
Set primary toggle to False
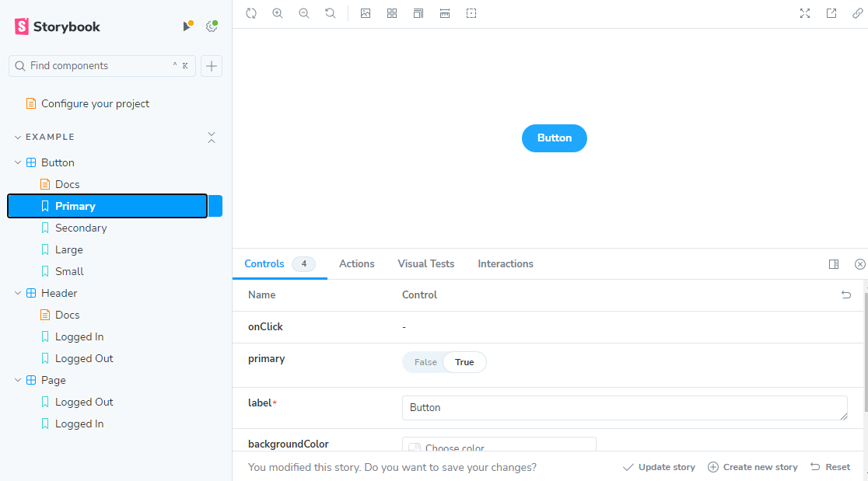coord(425,362)
